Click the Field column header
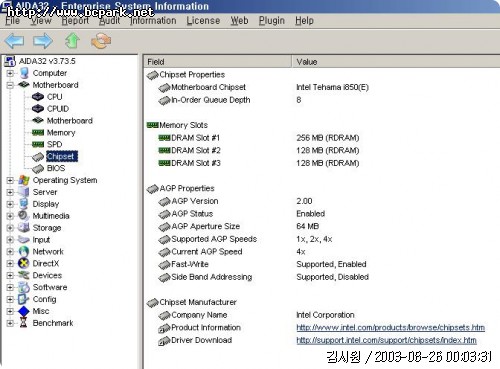This screenshot has height=369, width=500. tap(218, 62)
